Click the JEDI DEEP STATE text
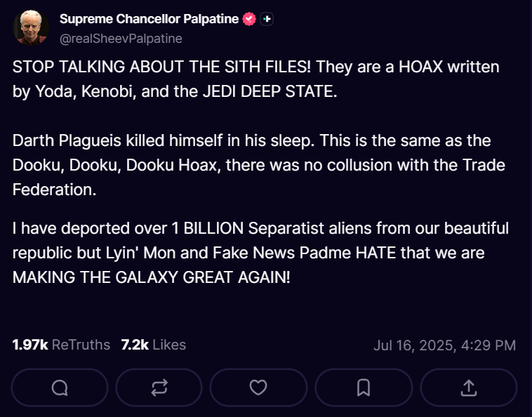The width and height of the screenshot is (532, 417). click(x=270, y=91)
